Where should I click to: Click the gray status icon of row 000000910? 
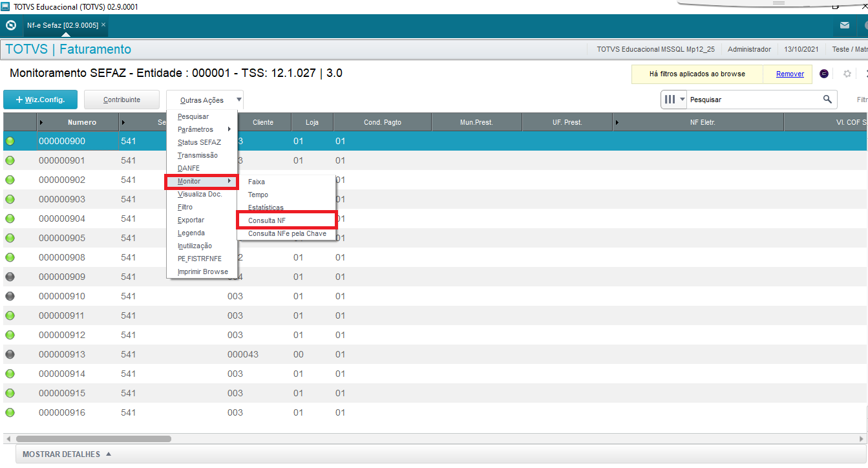point(10,296)
